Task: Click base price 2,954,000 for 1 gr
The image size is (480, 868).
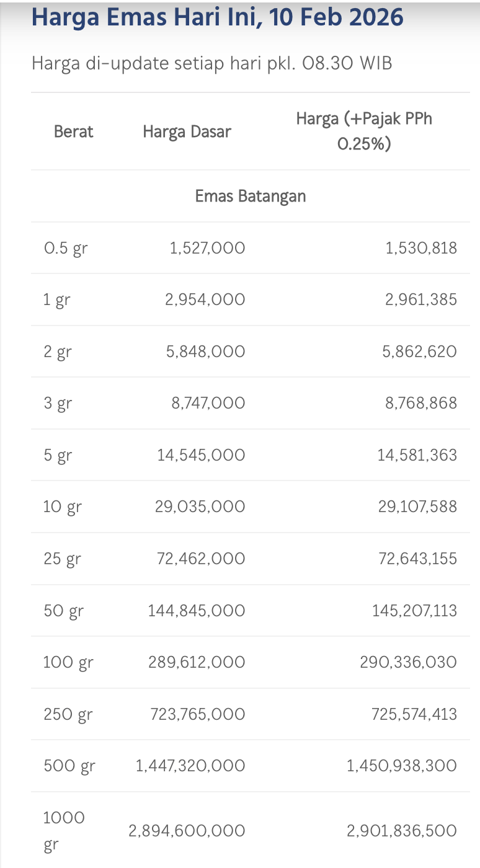Action: 205,300
